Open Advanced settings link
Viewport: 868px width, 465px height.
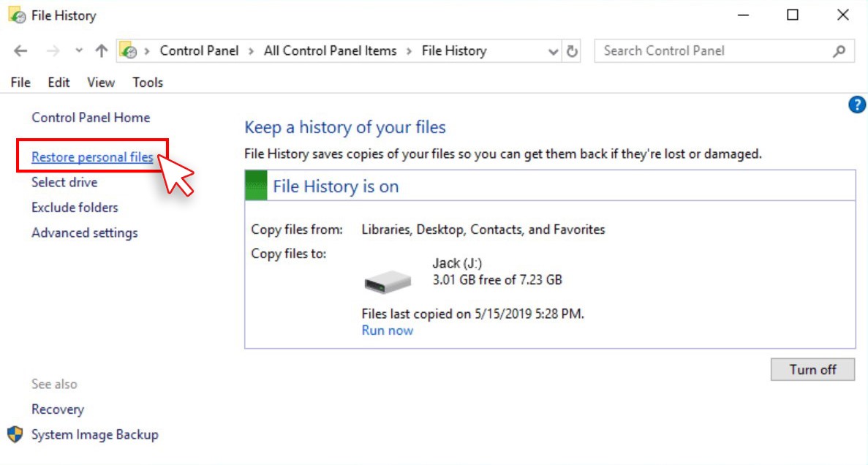[x=84, y=232]
